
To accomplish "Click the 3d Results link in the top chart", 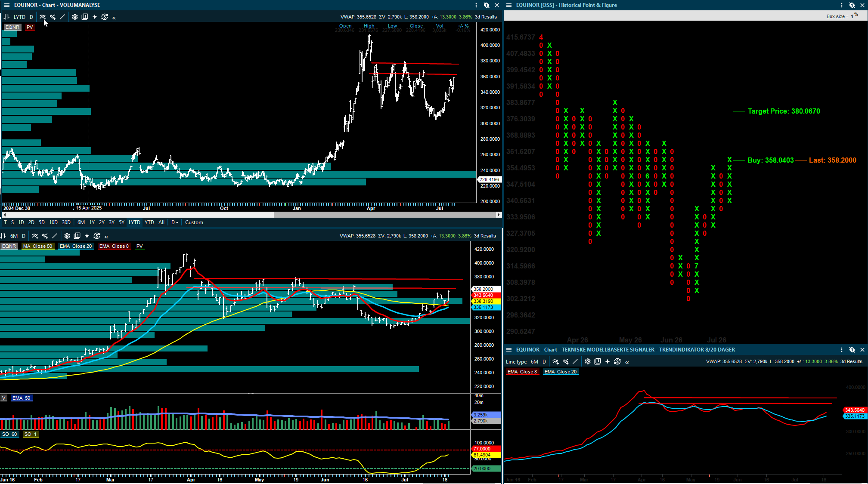I will click(486, 17).
